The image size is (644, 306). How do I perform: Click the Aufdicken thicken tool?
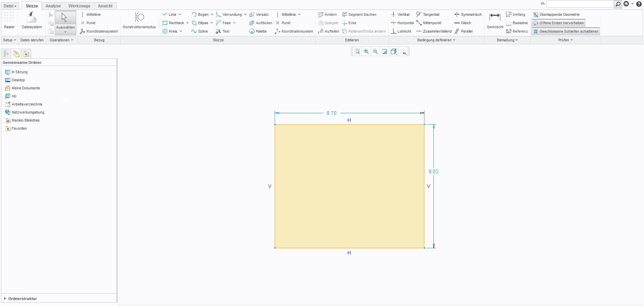click(261, 23)
